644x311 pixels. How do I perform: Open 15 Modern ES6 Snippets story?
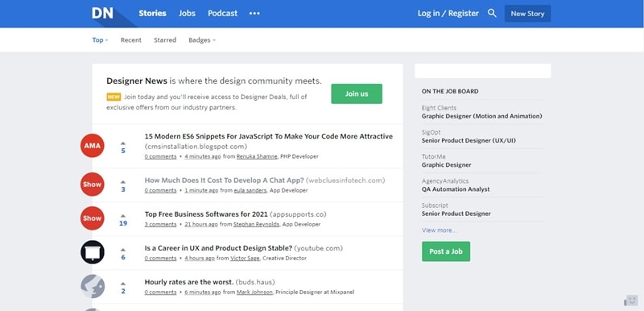tap(269, 136)
